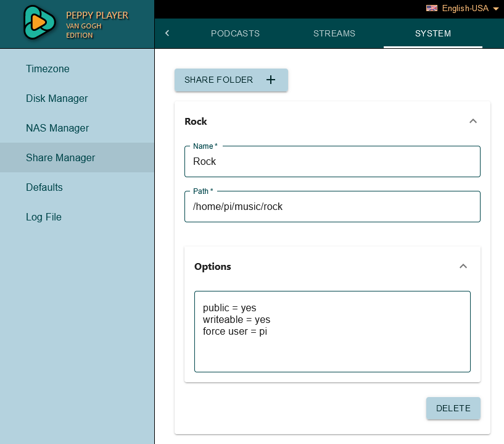Image resolution: width=504 pixels, height=444 pixels.
Task: Click the Options heading
Action: [212, 266]
